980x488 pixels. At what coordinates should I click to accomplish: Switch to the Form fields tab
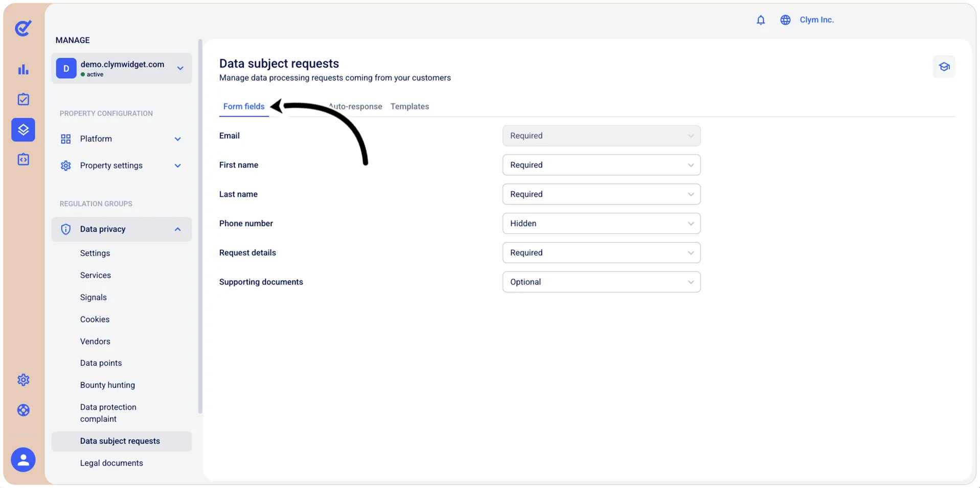coord(244,106)
